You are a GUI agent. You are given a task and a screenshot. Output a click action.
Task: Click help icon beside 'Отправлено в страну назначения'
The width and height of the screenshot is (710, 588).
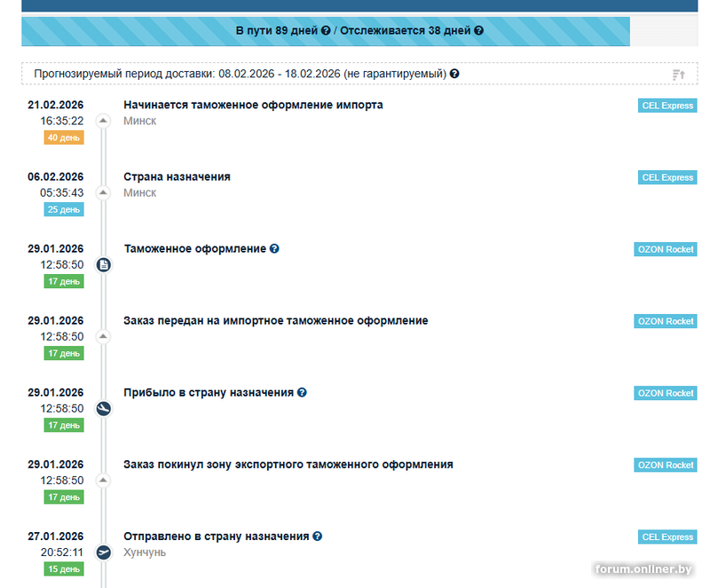click(x=318, y=537)
